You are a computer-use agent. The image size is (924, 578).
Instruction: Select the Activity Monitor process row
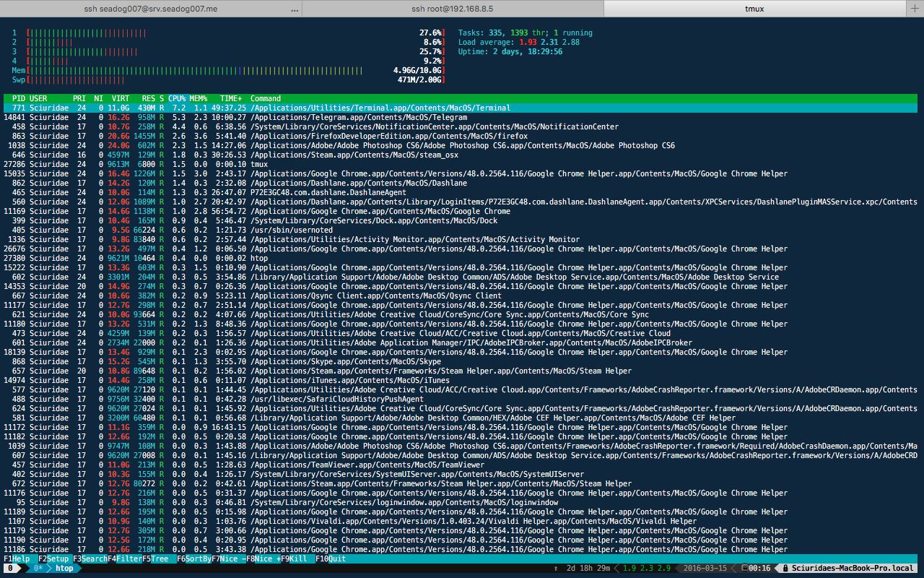point(461,239)
